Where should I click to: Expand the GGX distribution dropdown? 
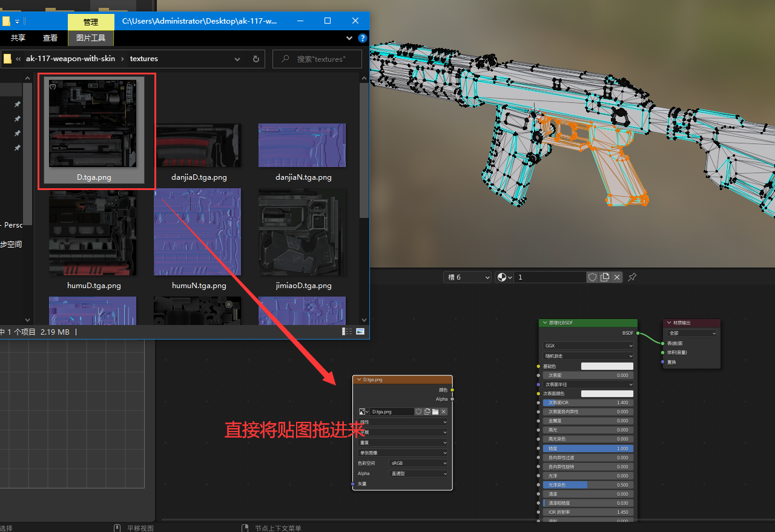tap(588, 346)
